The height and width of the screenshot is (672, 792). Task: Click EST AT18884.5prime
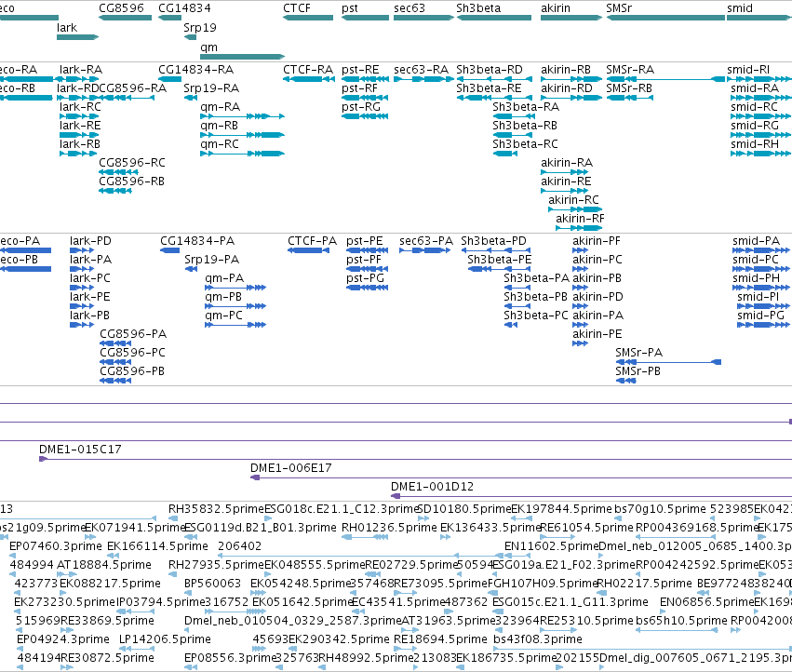pos(103,565)
